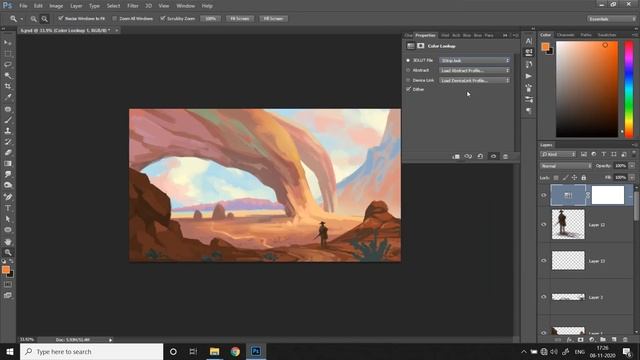Open the Image menu
Viewport: 640px width, 360px height.
point(56,6)
